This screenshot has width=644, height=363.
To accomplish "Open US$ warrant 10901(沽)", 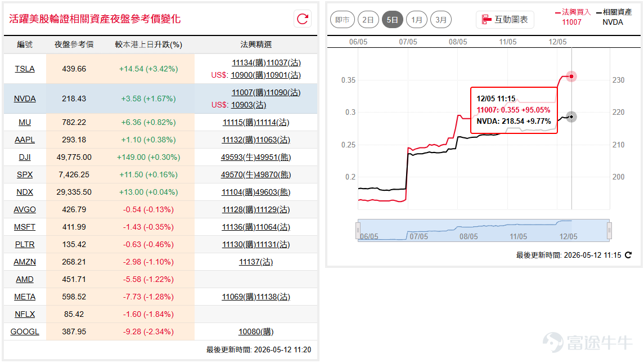I will [283, 75].
